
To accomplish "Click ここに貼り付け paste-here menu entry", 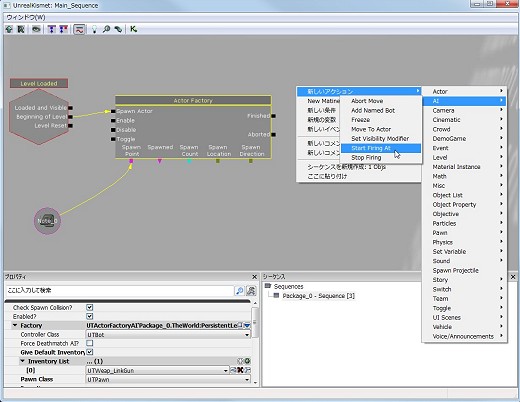I will coord(359,176).
